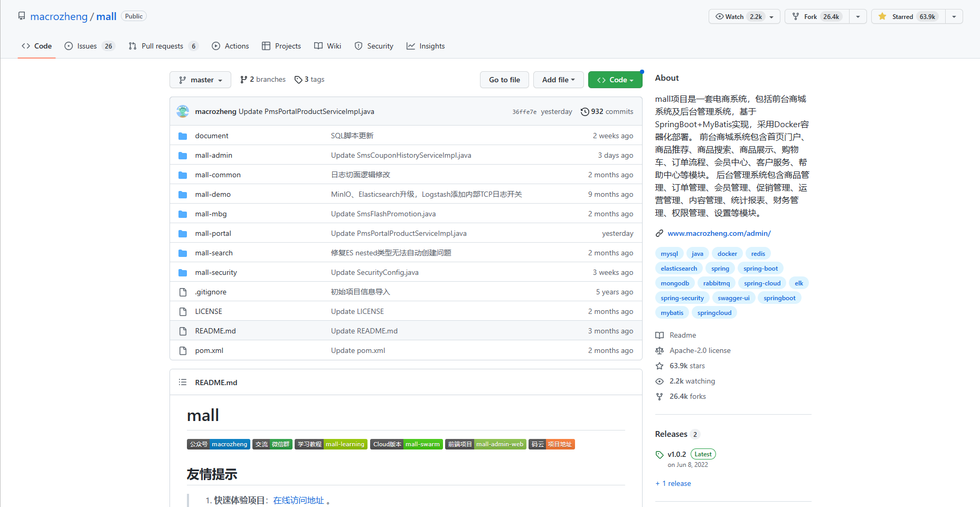This screenshot has height=507, width=980.
Task: Click the mall-common folder icon
Action: (x=183, y=175)
